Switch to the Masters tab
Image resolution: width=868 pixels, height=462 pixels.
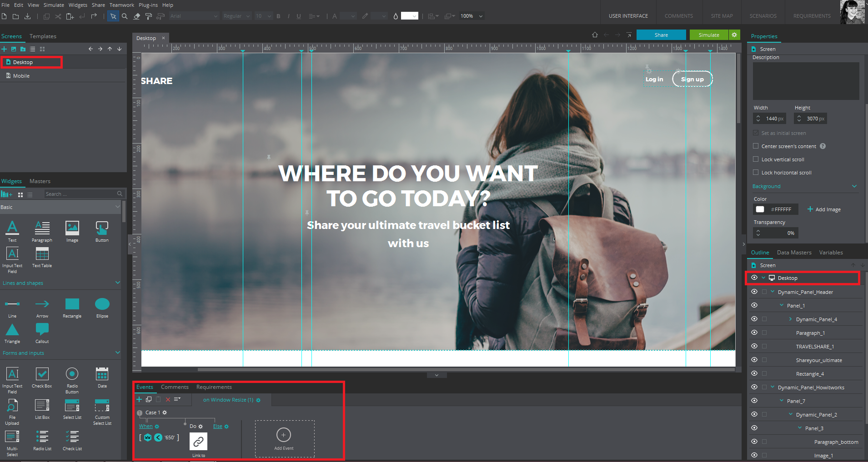point(40,181)
